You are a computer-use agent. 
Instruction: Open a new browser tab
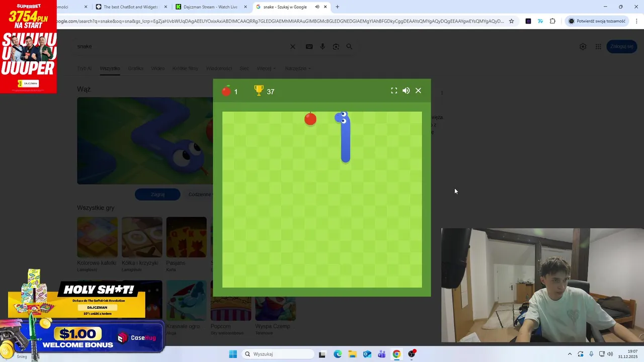coord(337,7)
